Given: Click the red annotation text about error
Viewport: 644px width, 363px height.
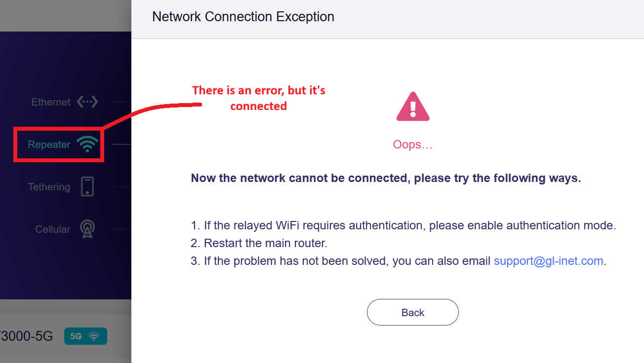Looking at the screenshot, I should (x=258, y=98).
